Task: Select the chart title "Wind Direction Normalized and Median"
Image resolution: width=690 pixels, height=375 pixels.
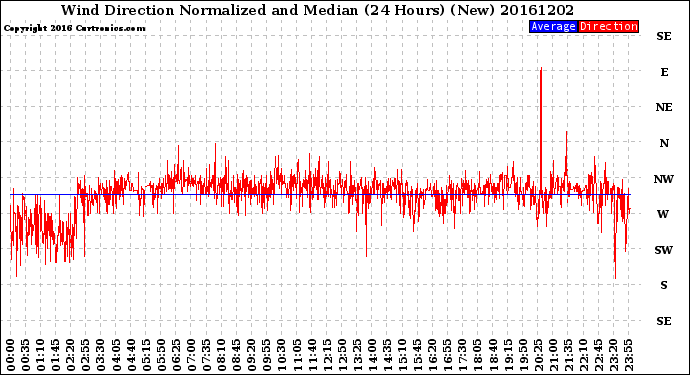Action: point(210,10)
